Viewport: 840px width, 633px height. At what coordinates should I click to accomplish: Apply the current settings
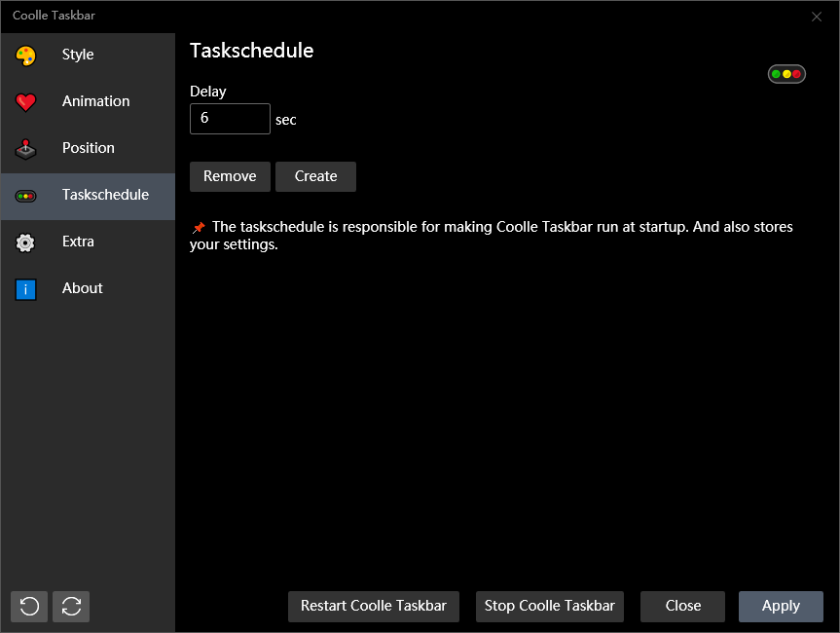pos(780,606)
